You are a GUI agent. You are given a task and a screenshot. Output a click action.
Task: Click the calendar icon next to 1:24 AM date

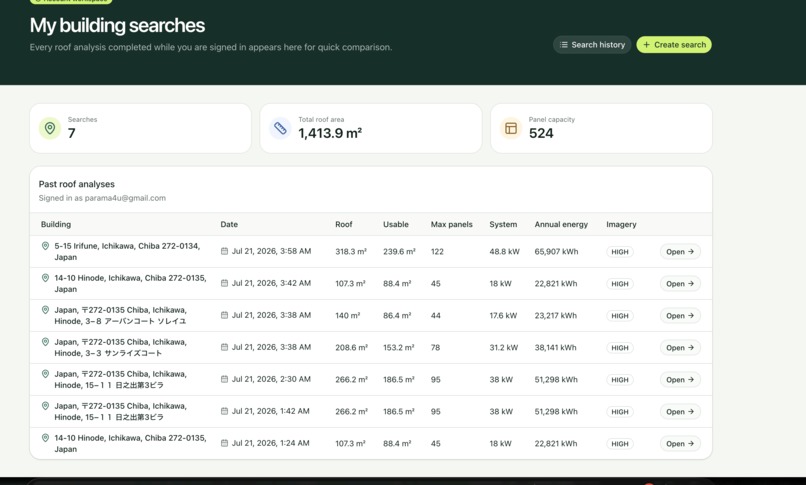224,443
